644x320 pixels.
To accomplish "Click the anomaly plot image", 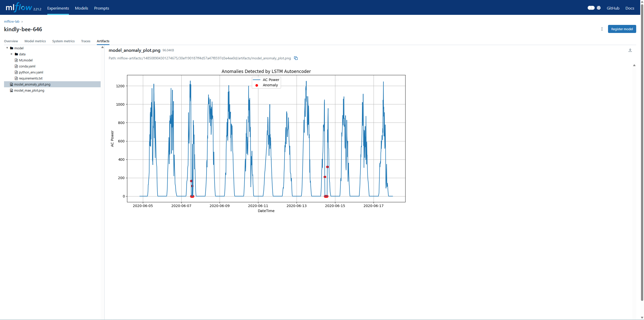I will pyautogui.click(x=258, y=141).
